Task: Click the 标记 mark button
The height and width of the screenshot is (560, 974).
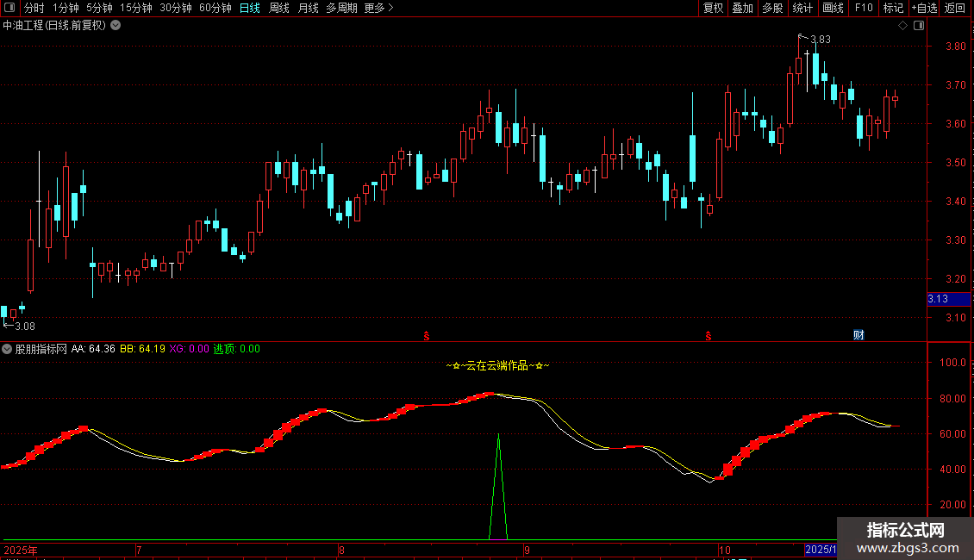Action: (893, 8)
